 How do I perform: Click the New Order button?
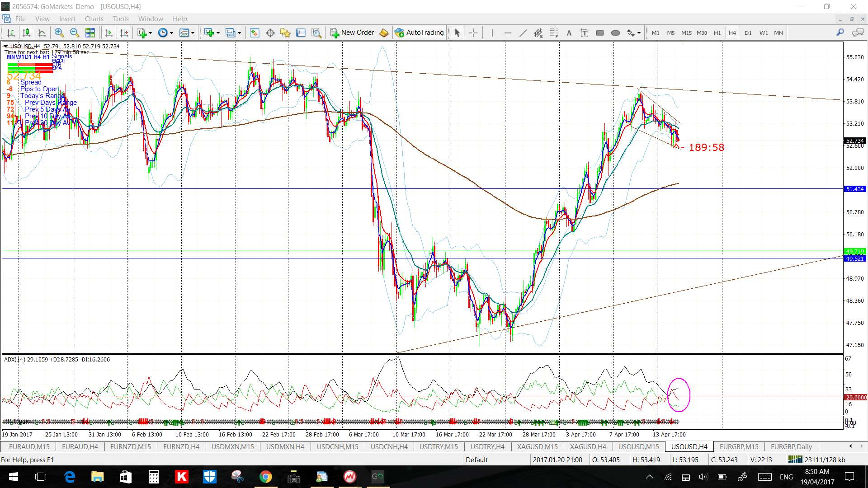352,33
